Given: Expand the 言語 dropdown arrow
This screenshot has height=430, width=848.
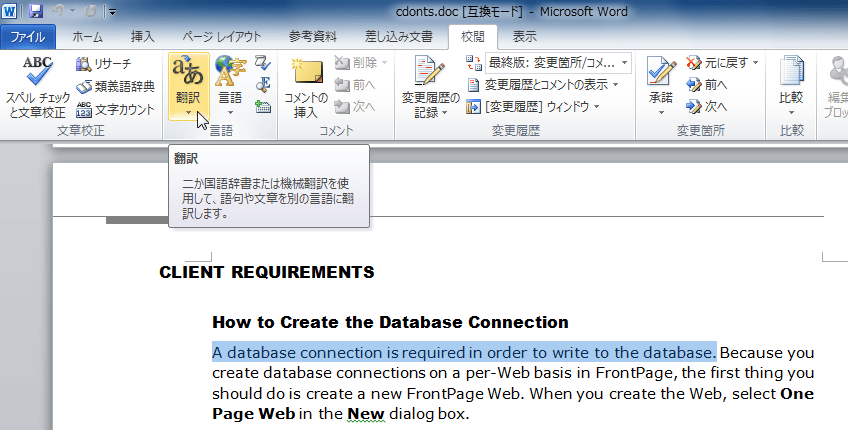Looking at the screenshot, I should point(230,113).
